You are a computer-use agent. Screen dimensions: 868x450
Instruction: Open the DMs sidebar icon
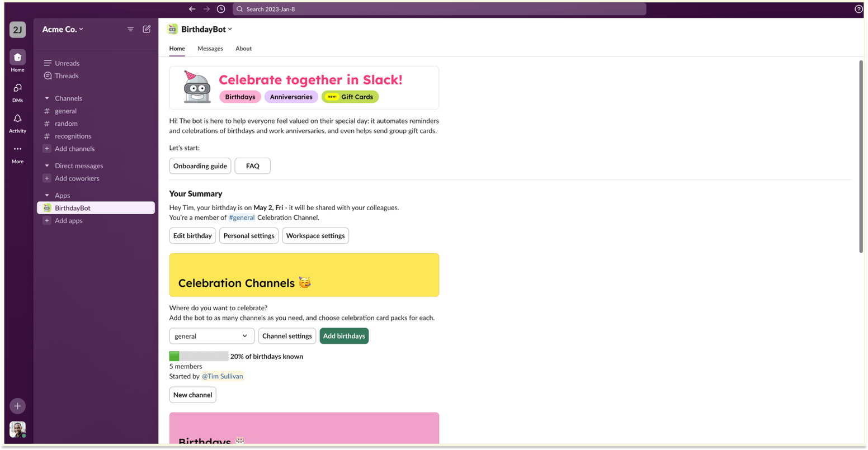tap(17, 88)
